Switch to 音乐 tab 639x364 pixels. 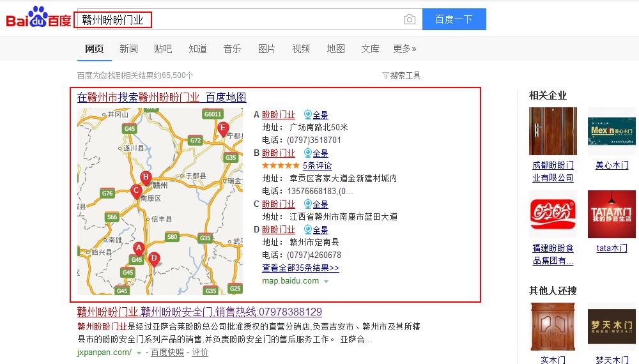233,49
